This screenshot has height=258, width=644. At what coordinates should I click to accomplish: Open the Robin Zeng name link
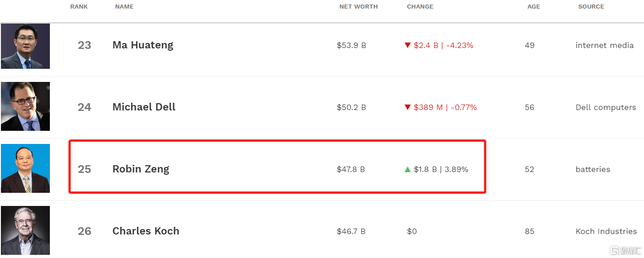[141, 169]
